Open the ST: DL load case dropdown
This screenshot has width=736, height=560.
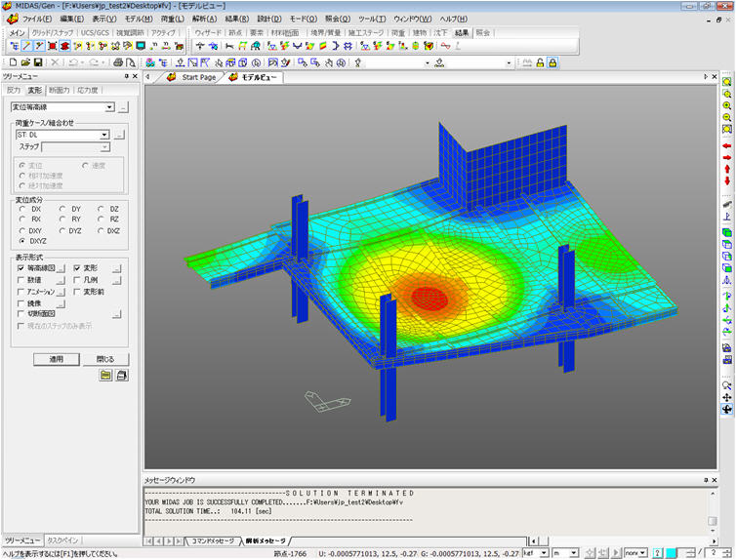pos(104,135)
